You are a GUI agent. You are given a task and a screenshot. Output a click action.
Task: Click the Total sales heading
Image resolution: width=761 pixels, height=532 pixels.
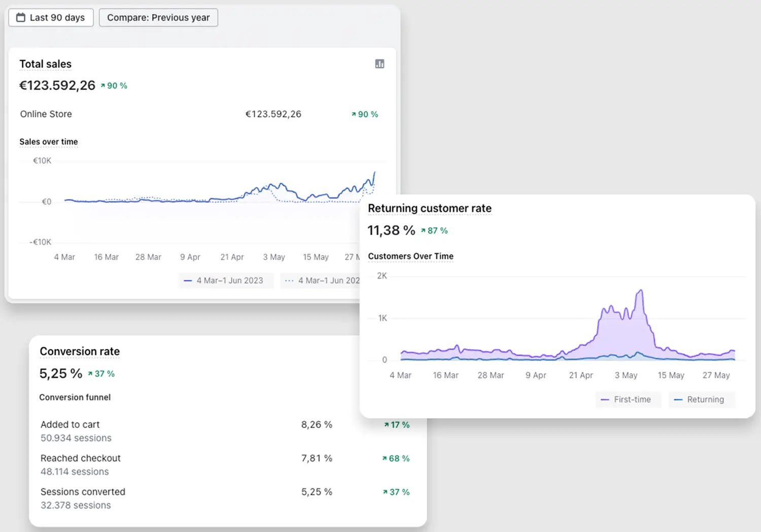coord(46,64)
